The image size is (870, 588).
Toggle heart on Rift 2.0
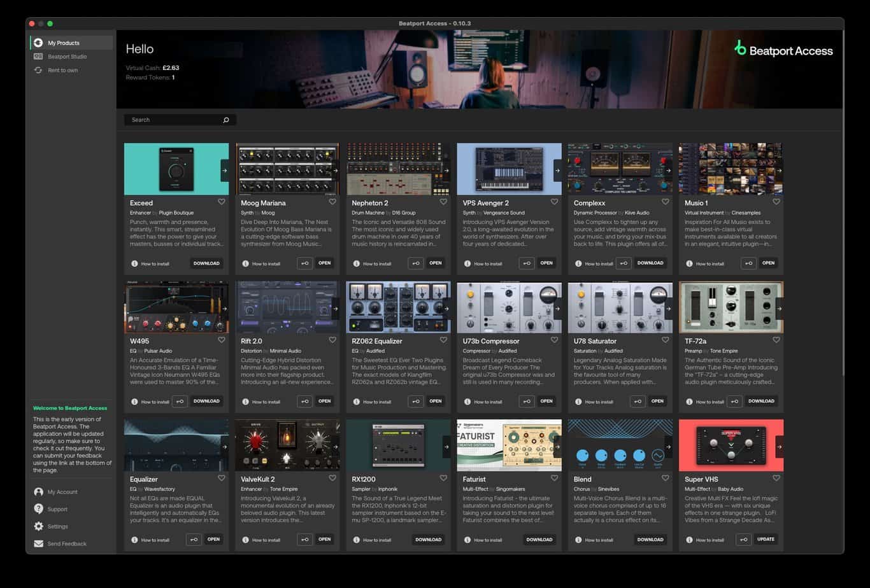pyautogui.click(x=332, y=340)
